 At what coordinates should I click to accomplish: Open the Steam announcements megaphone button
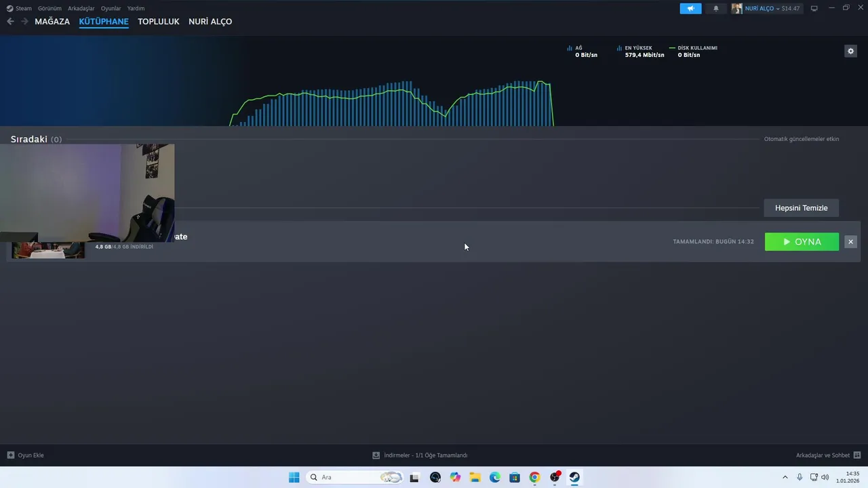690,8
